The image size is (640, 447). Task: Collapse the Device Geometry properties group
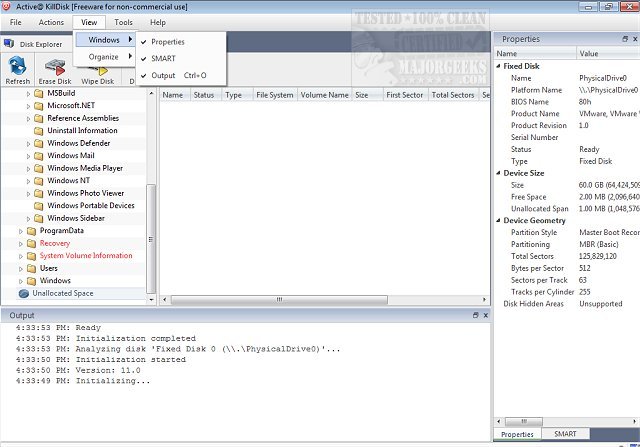[498, 220]
